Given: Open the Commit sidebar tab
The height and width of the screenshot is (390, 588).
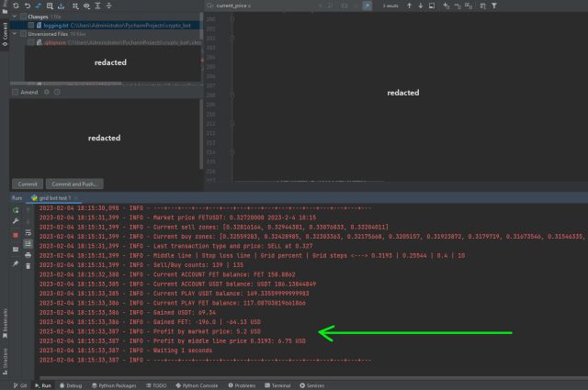Looking at the screenshot, I should 5,34.
